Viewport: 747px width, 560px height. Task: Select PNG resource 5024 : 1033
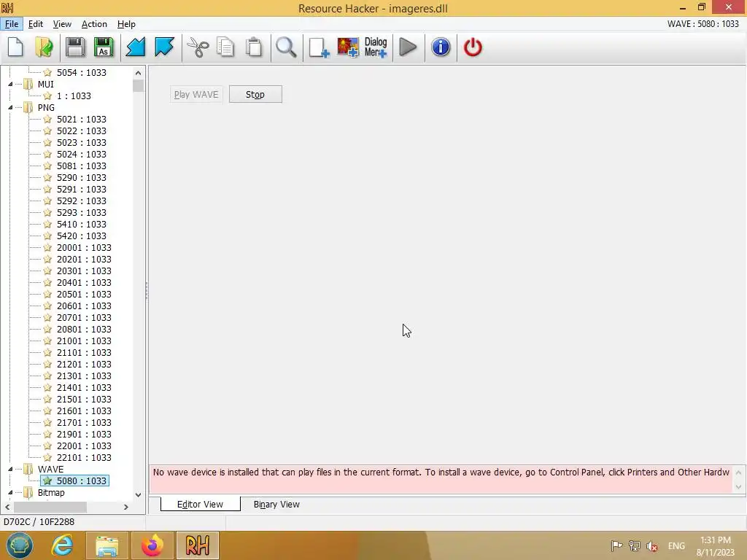pos(82,155)
